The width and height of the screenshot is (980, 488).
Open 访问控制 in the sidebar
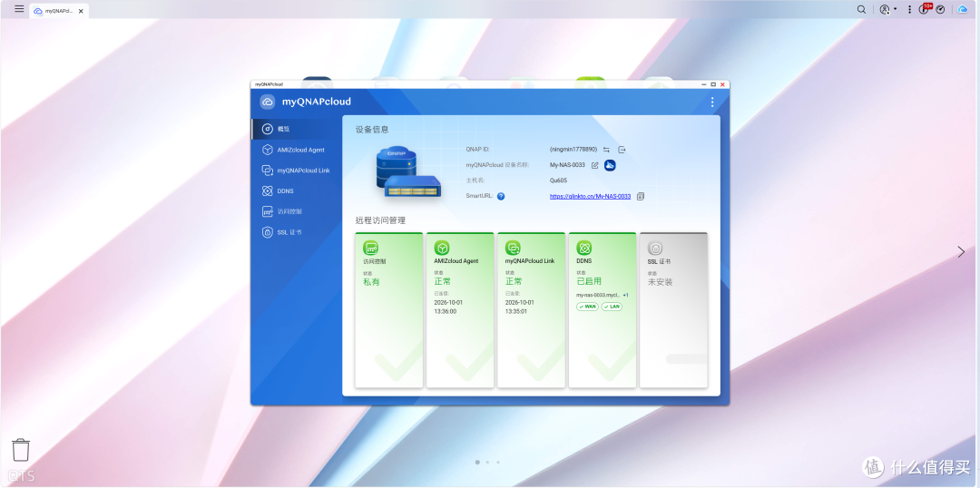point(297,211)
